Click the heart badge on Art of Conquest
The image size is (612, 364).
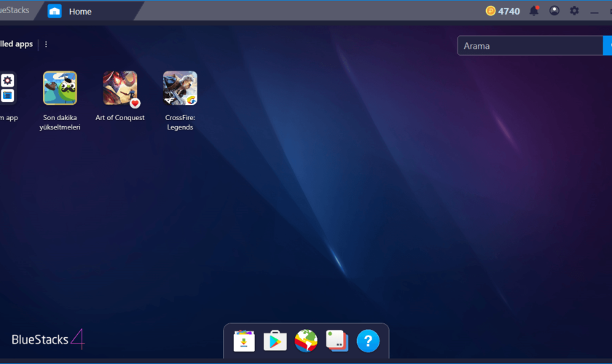pyautogui.click(x=135, y=103)
